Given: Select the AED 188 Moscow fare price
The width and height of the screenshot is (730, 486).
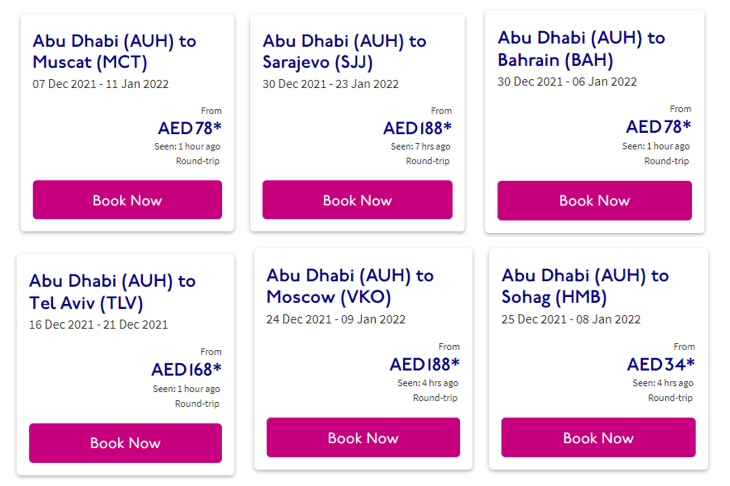Looking at the screenshot, I should (425, 364).
